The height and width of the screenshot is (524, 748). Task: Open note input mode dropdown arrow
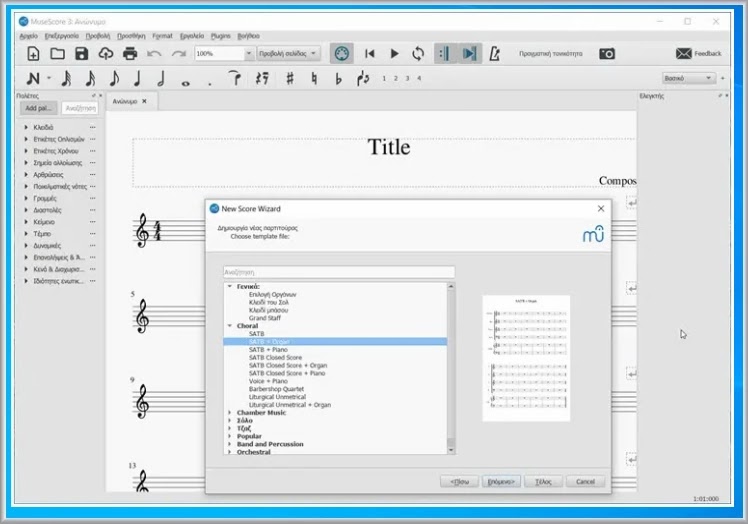pos(49,78)
